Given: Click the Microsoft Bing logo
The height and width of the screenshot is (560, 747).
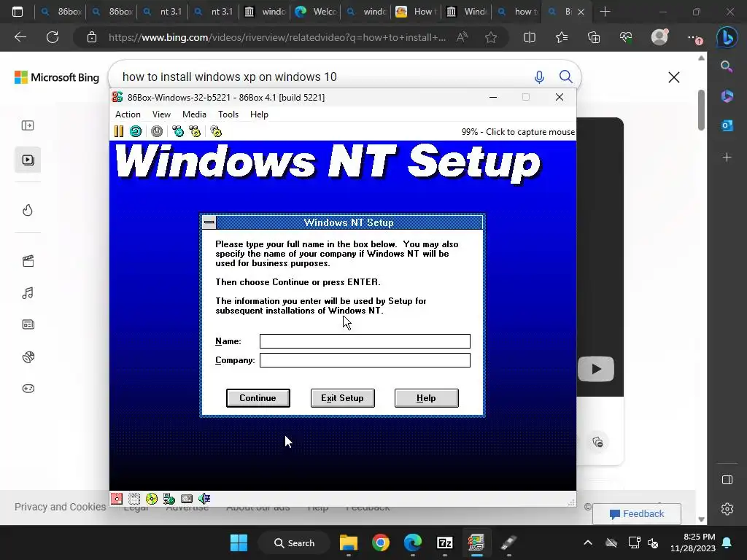Looking at the screenshot, I should [57, 77].
